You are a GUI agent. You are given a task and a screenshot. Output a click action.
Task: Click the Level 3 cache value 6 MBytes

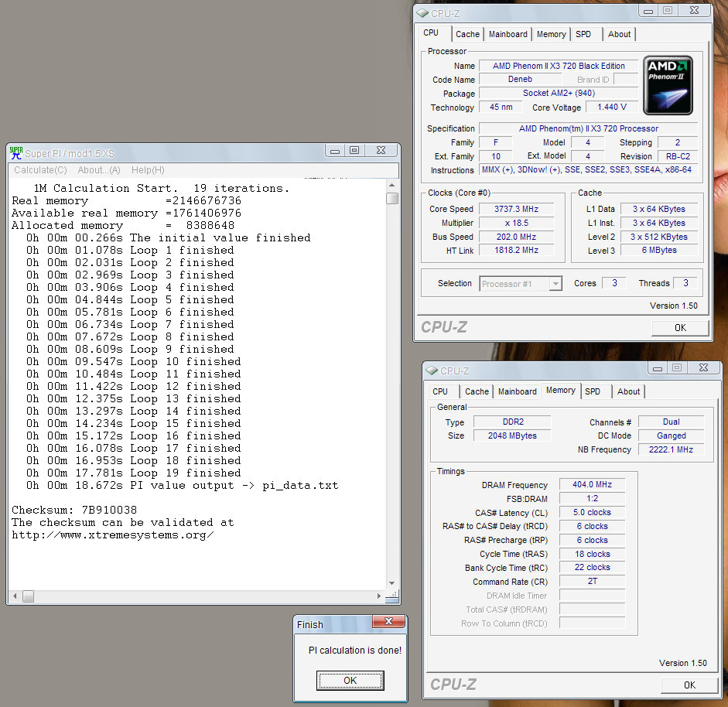tap(659, 250)
